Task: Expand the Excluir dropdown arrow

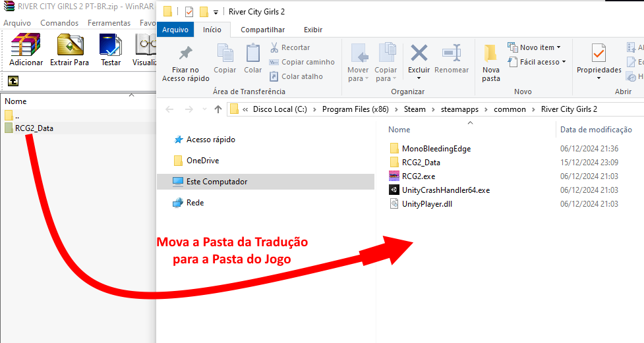Action: click(x=419, y=78)
